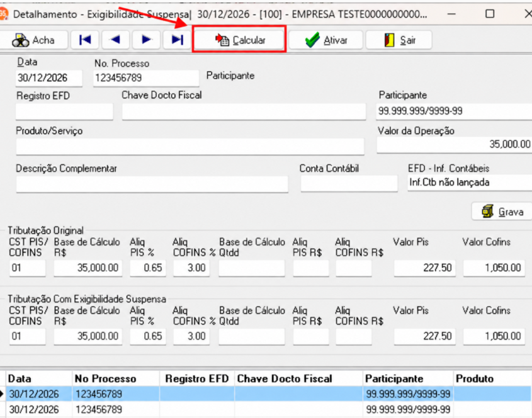The height and width of the screenshot is (418, 532).
Task: Click Base de Cálculo R$ in Tributação Original
Action: [88, 268]
